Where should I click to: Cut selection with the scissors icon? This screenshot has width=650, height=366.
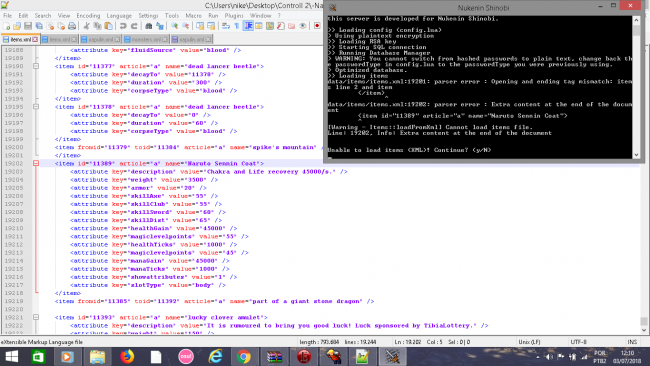tap(86, 26)
